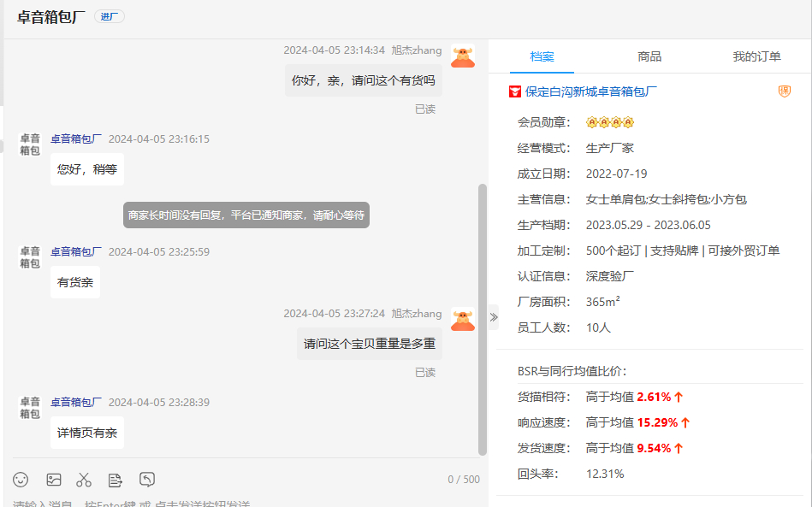Open the quick reply notes icon

point(116,480)
